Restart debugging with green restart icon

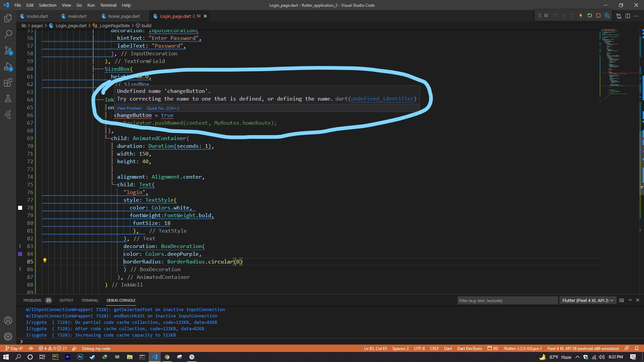[589, 16]
